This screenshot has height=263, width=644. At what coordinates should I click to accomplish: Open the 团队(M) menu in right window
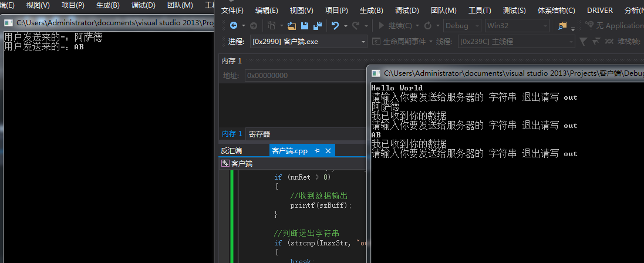(x=444, y=11)
